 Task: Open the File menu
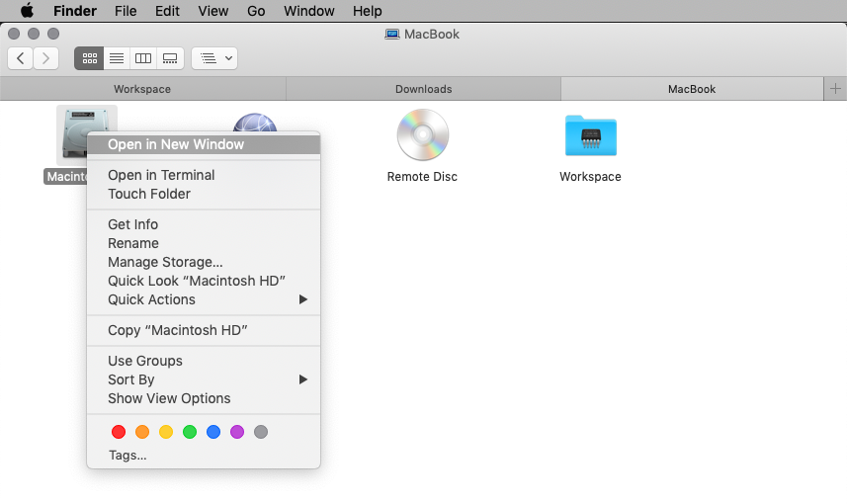click(126, 11)
